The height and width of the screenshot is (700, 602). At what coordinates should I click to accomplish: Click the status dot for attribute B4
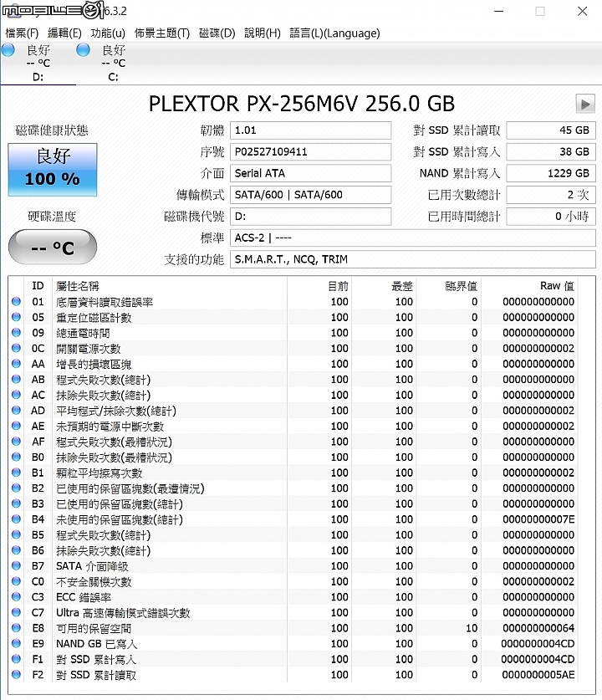(17, 519)
